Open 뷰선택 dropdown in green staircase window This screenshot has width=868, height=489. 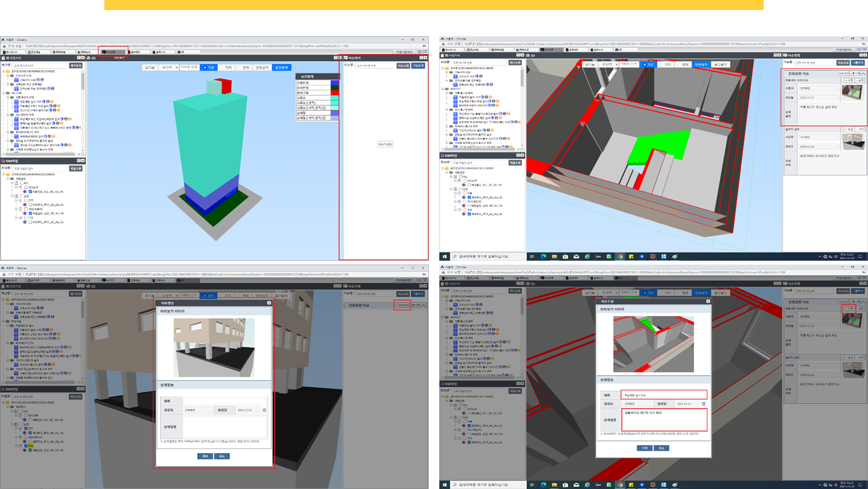(x=608, y=65)
